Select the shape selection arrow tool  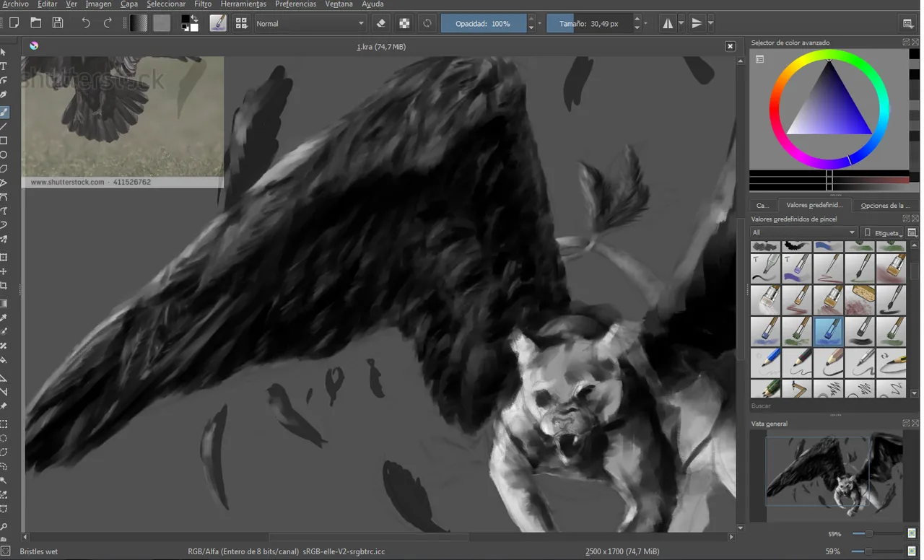pos(4,52)
